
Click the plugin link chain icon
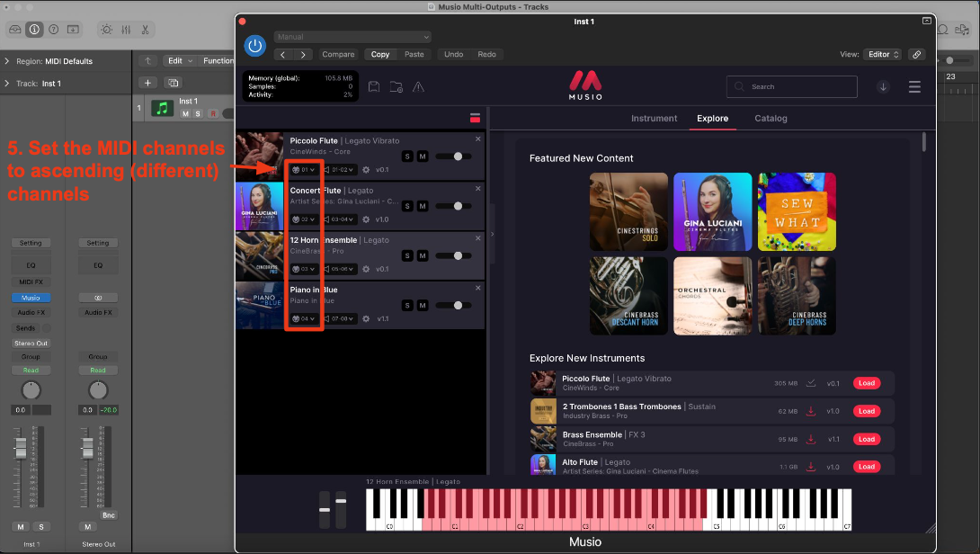tap(917, 54)
